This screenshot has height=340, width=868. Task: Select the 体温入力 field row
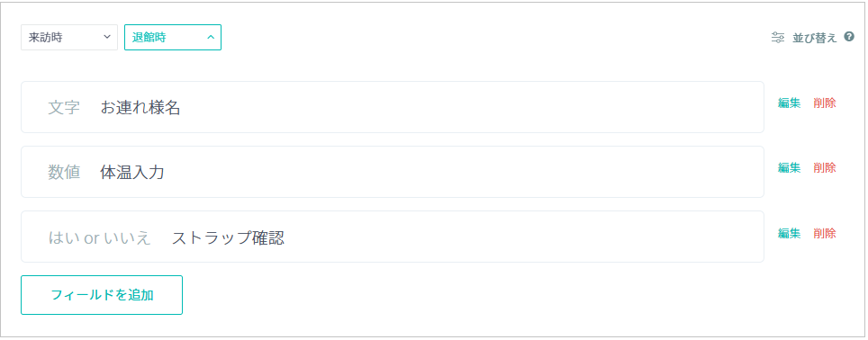[x=393, y=172]
